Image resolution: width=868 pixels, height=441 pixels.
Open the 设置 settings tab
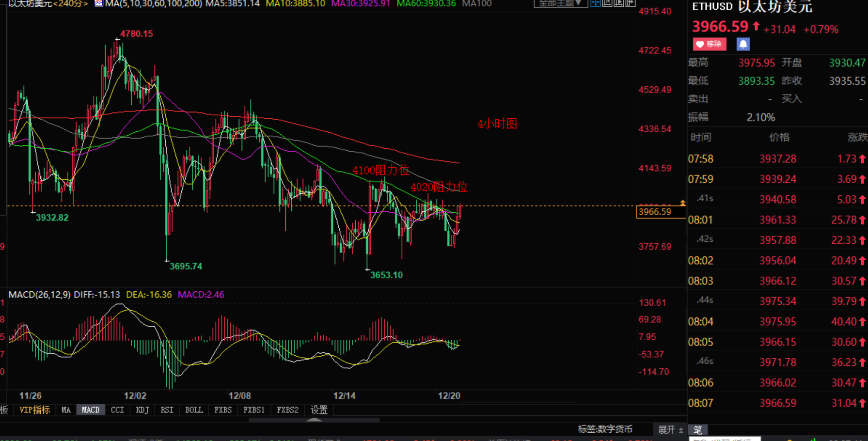point(319,410)
